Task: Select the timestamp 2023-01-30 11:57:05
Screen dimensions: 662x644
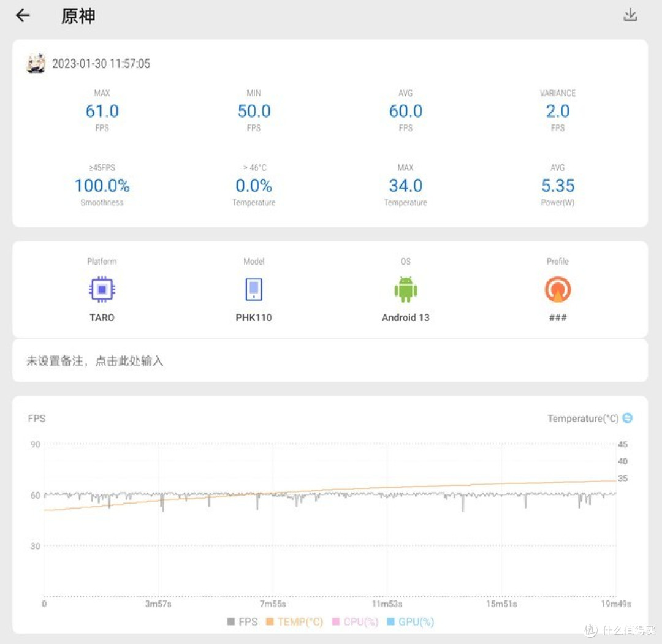Action: coord(101,64)
